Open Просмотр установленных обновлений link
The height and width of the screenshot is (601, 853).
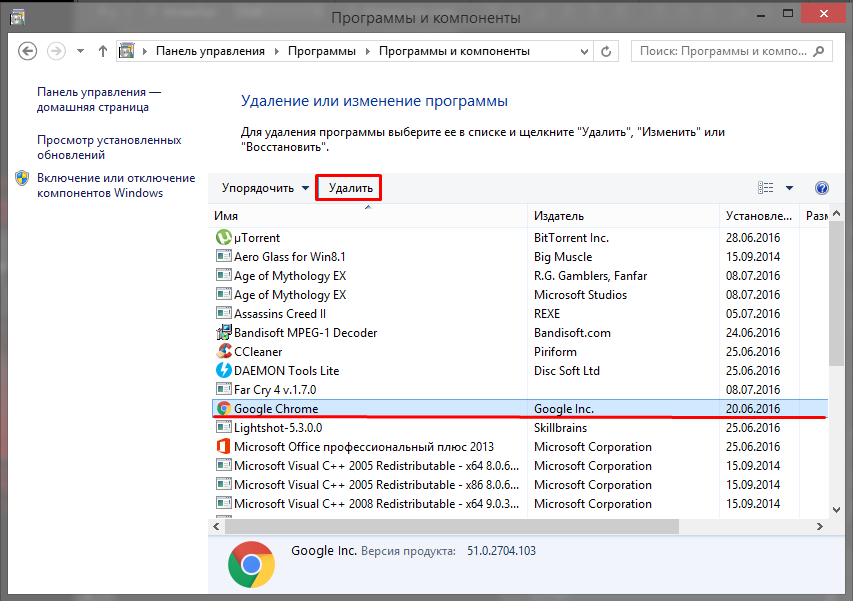(109, 148)
